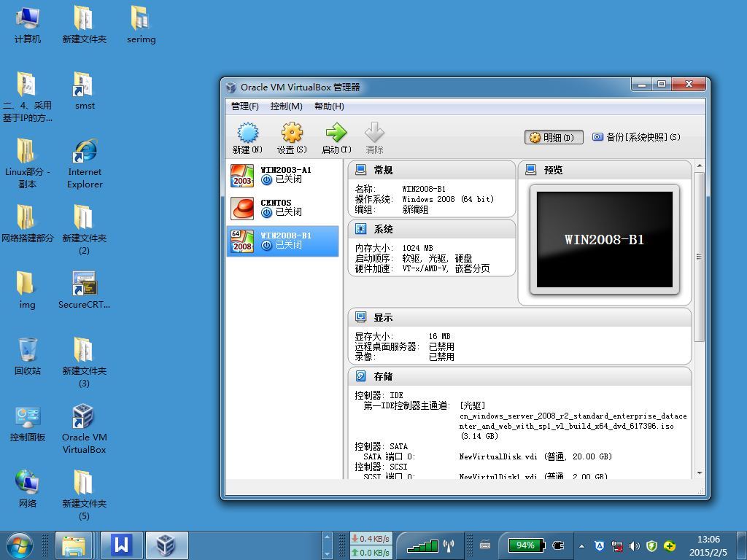Click the WIN2008-B1 preview thumbnail
Viewport: 747px width, 560px height.
[x=605, y=239]
